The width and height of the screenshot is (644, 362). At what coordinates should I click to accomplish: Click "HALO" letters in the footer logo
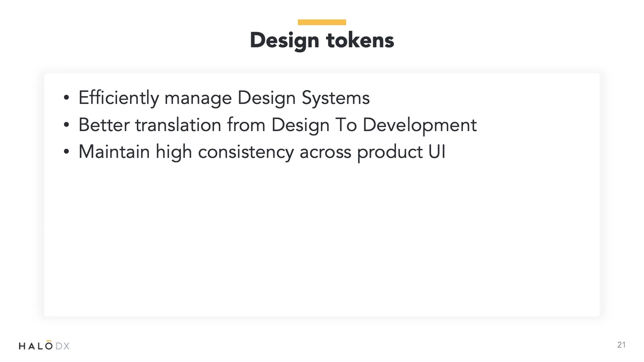(x=36, y=346)
